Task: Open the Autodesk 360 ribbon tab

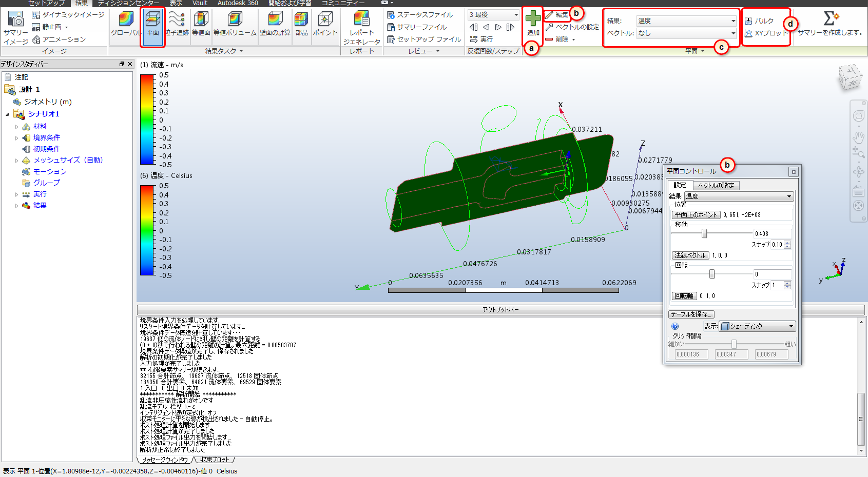Action: tap(238, 3)
